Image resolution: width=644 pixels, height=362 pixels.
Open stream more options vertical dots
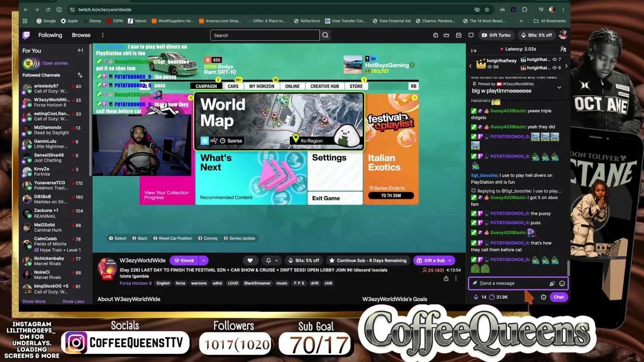[456, 279]
